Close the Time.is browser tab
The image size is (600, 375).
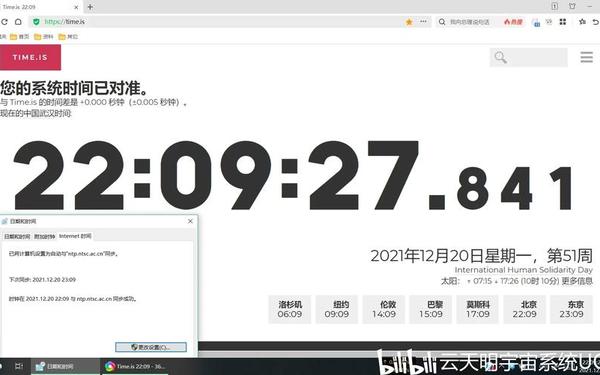tap(76, 7)
